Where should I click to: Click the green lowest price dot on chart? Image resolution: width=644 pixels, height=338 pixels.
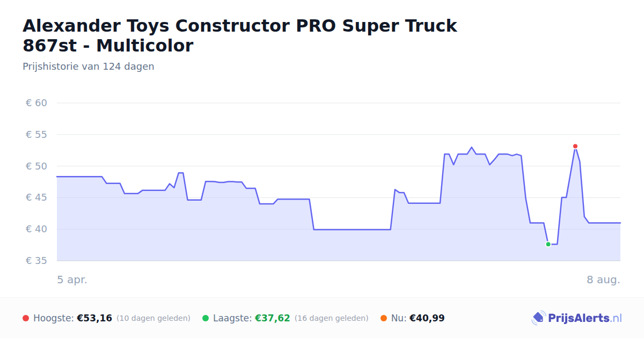click(548, 244)
